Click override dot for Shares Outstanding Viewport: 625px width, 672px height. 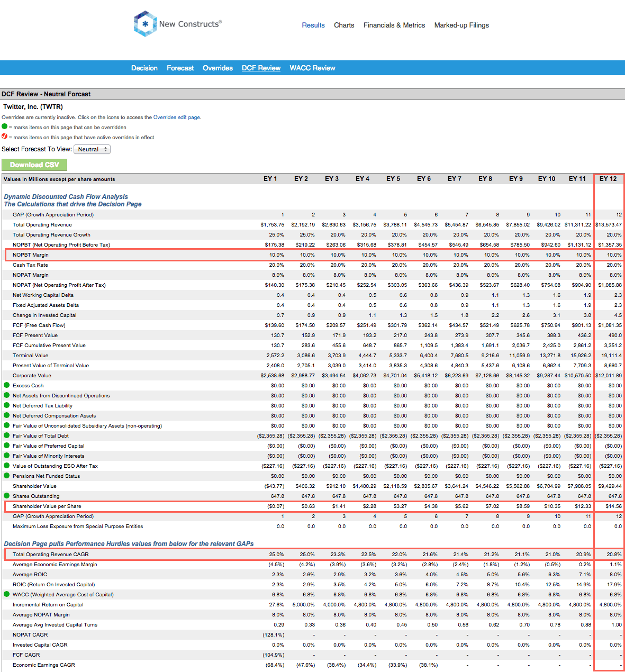7,496
